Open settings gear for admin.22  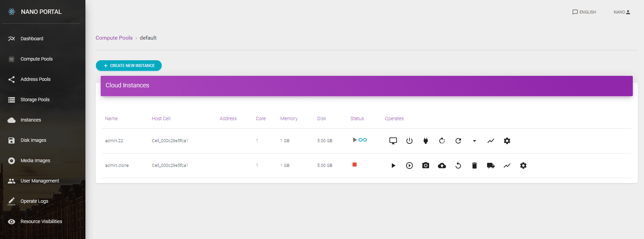click(507, 141)
